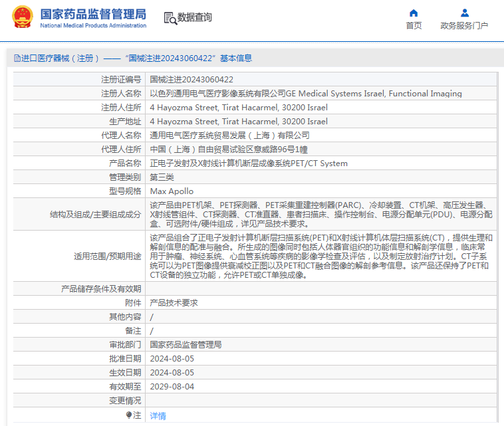
Task: Click the 注册人名称 label
Action: 121,94
